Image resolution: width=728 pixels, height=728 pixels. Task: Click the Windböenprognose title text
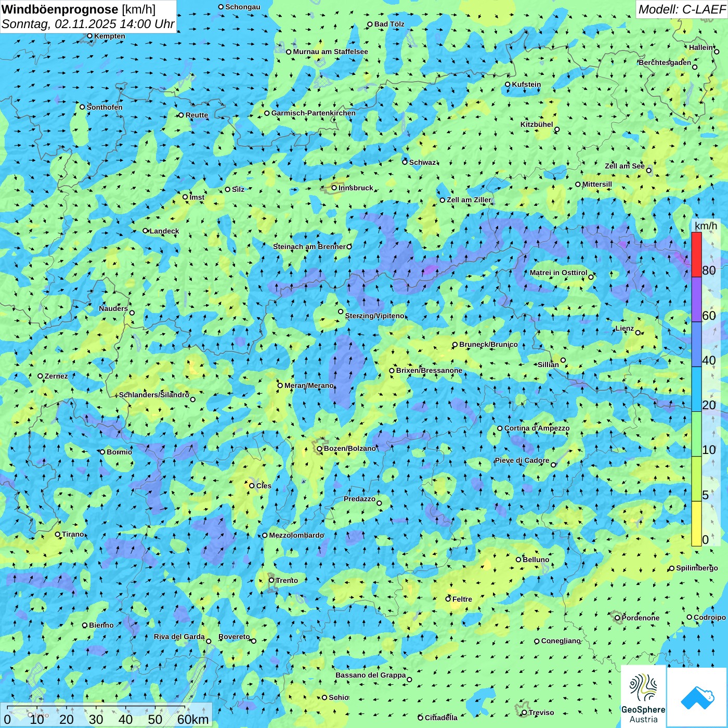tap(60, 9)
